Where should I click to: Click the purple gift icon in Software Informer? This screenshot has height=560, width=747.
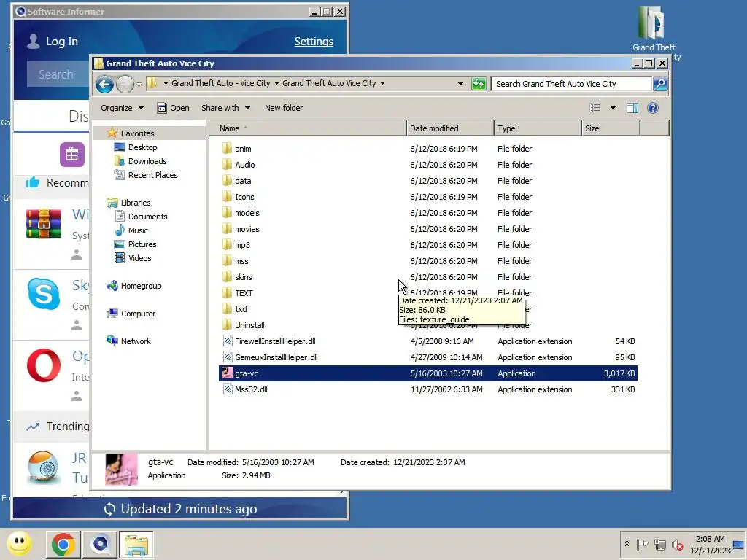pos(72,155)
